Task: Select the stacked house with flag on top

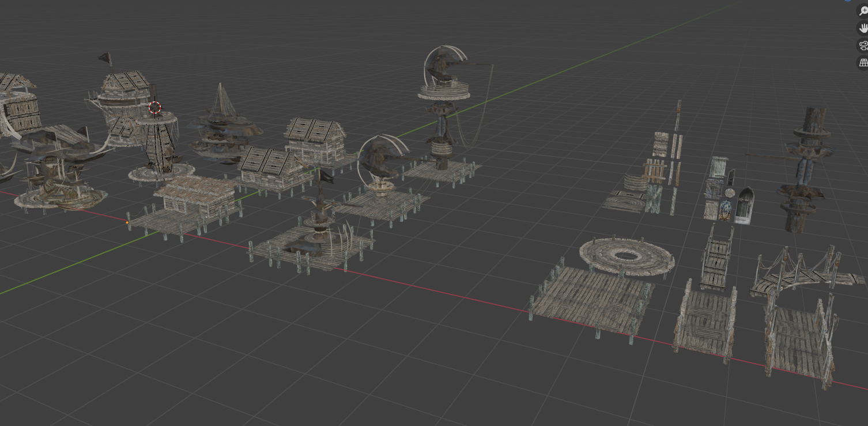Action: pos(124,101)
